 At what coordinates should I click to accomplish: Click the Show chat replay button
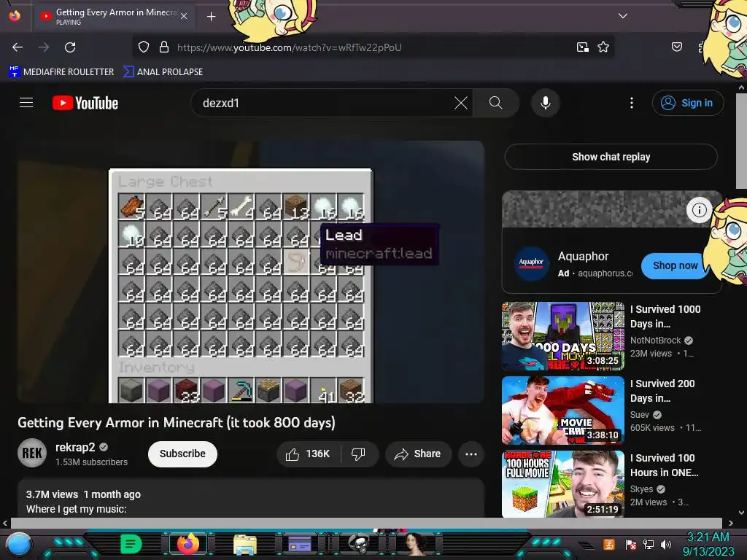(x=611, y=157)
